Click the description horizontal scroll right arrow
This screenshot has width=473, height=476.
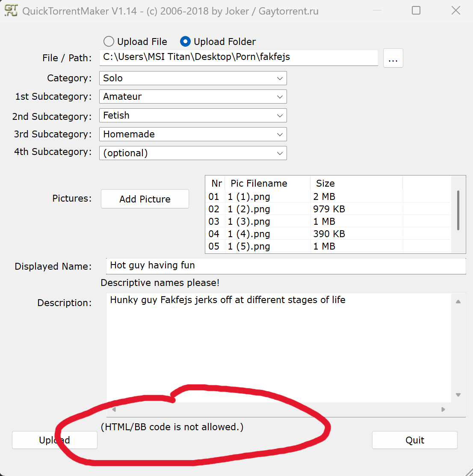(443, 410)
